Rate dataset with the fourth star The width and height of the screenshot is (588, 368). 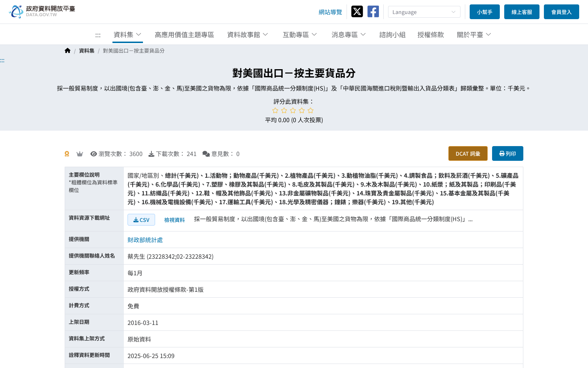[x=302, y=110]
